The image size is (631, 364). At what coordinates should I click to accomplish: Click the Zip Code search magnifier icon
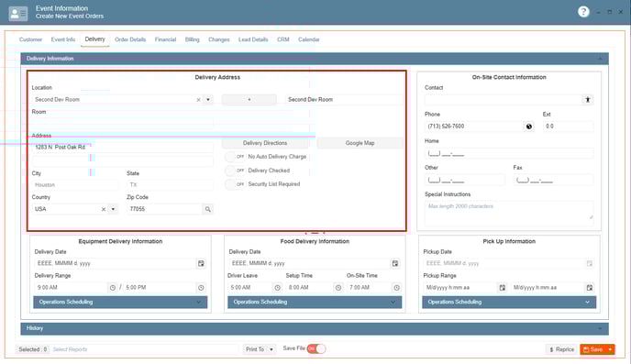click(207, 209)
